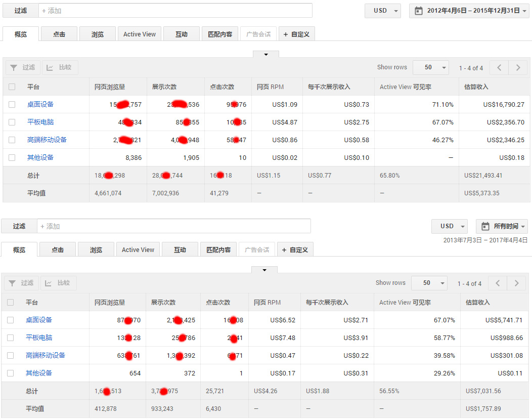Click the 比较 chart button in upper table
The width and height of the screenshot is (532, 420).
(60, 67)
